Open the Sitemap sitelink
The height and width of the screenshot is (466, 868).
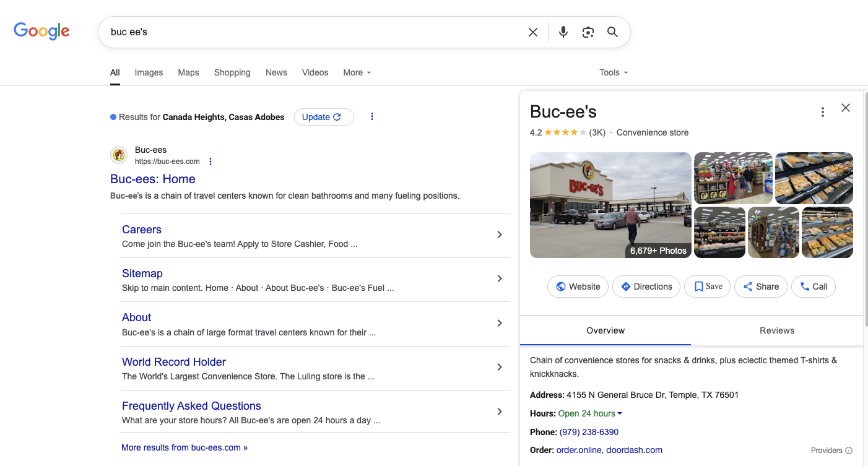point(142,274)
